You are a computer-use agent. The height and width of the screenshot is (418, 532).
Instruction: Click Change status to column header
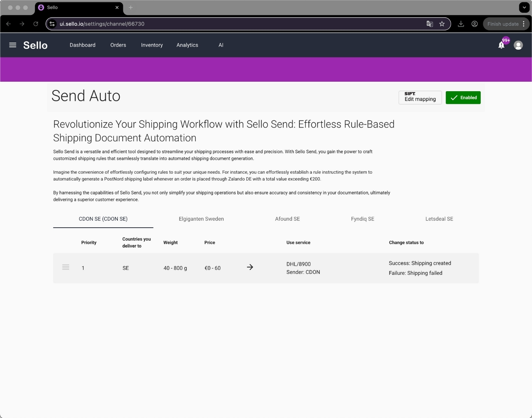point(406,242)
